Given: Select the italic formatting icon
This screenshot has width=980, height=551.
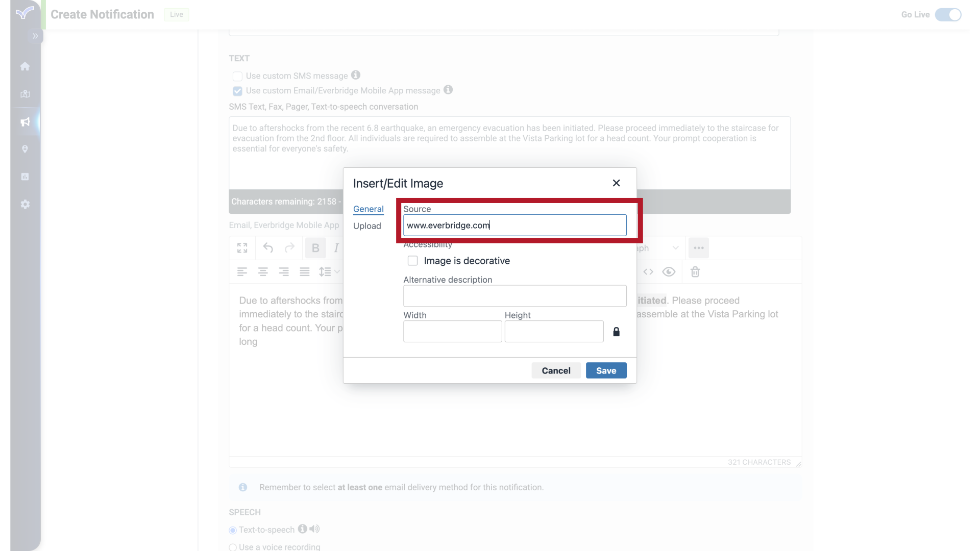Looking at the screenshot, I should (x=336, y=247).
